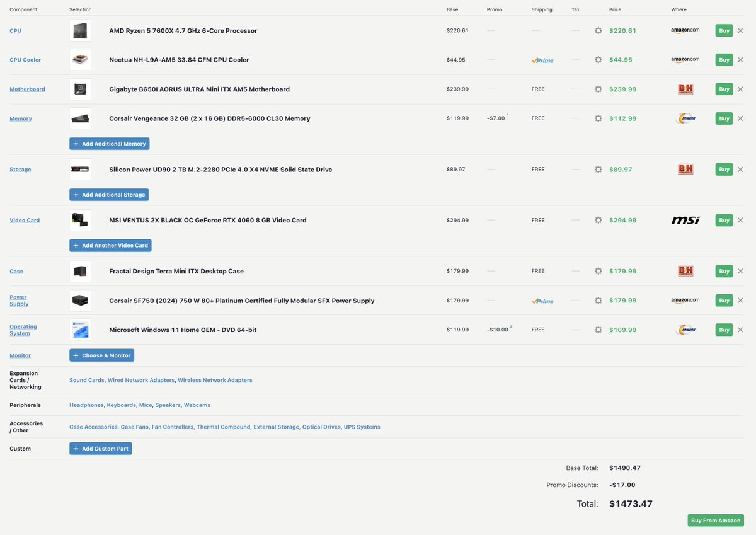Screen dimensions: 756x535
Task: Click the Amazon logo in the Power Supply row
Action: coord(685,301)
